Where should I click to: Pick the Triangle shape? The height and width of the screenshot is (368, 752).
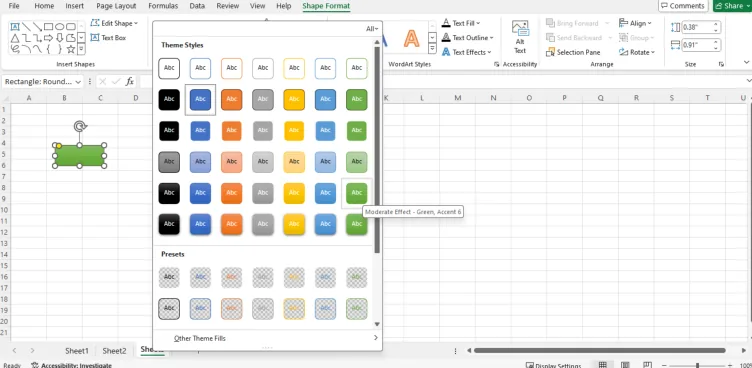coord(15,38)
